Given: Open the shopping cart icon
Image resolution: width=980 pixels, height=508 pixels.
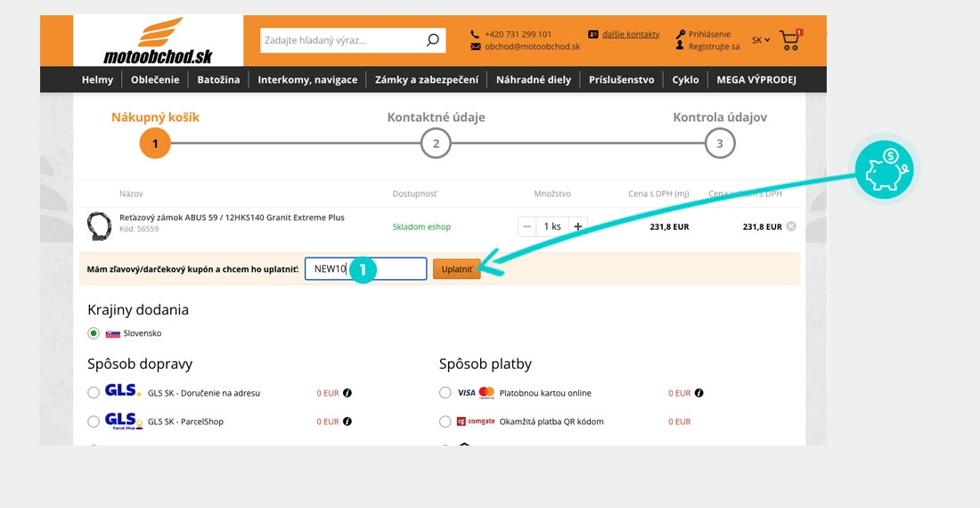Looking at the screenshot, I should 790,40.
